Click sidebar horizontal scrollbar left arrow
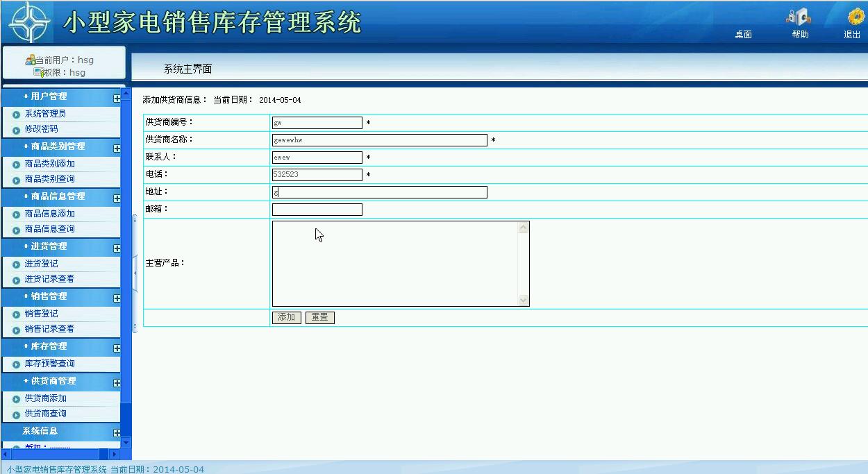 pyautogui.click(x=6, y=454)
